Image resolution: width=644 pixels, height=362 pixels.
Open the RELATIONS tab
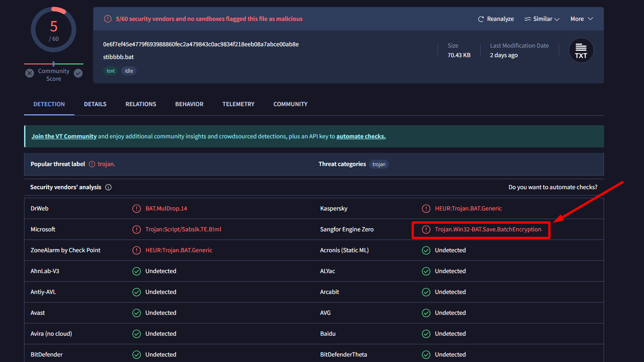[x=141, y=104]
